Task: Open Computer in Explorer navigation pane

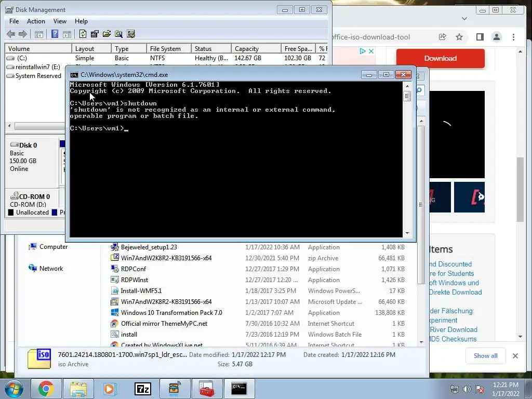Action: pyautogui.click(x=48, y=247)
